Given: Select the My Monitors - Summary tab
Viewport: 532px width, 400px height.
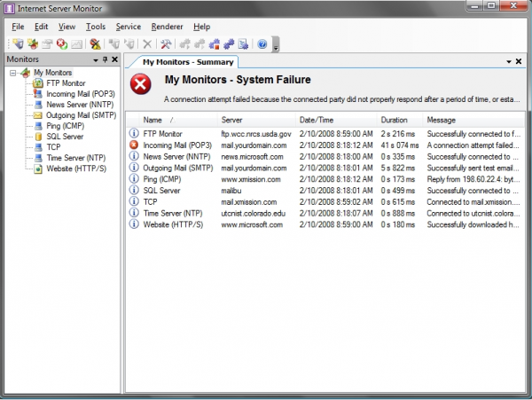Looking at the screenshot, I should (188, 62).
